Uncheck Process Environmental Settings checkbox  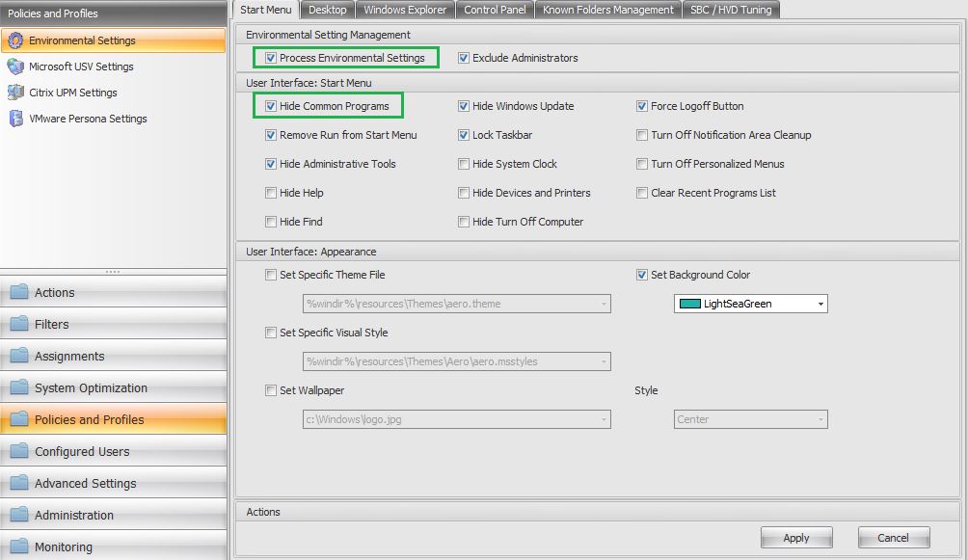(x=271, y=58)
